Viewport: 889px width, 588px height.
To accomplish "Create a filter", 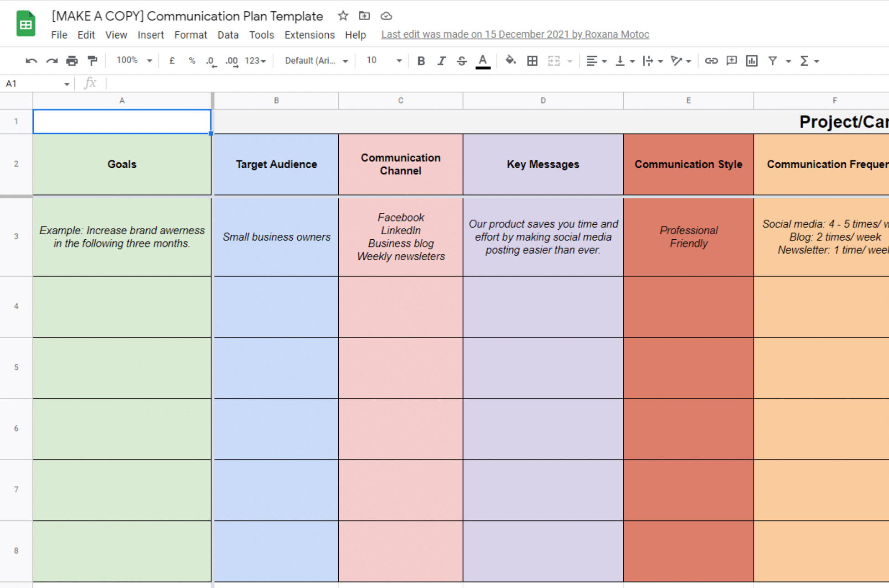I will (773, 60).
